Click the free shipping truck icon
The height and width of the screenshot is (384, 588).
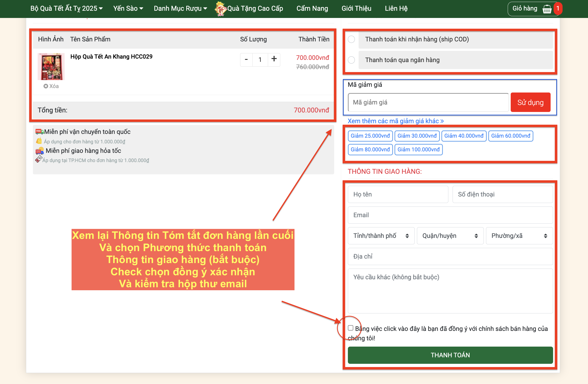[39, 131]
